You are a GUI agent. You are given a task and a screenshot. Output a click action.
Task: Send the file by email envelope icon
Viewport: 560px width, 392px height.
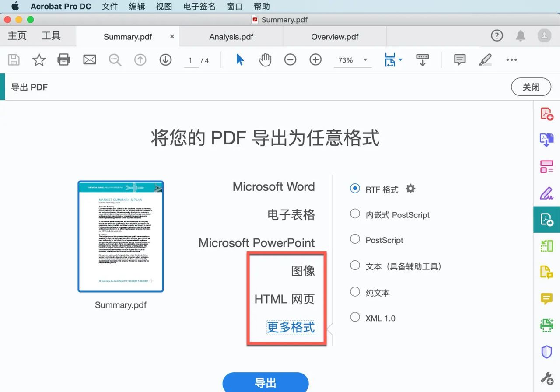pyautogui.click(x=90, y=60)
